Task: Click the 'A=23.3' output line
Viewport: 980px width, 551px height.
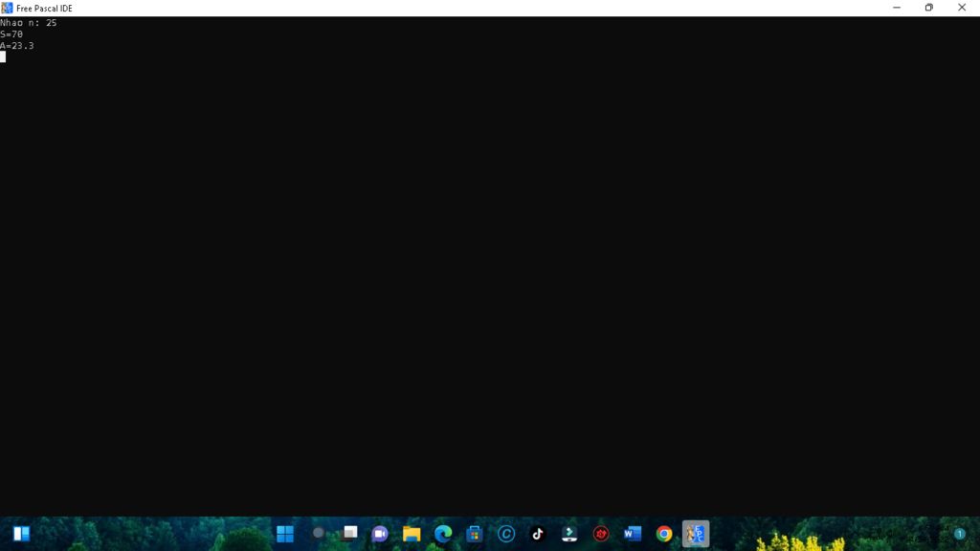Action: click(17, 46)
